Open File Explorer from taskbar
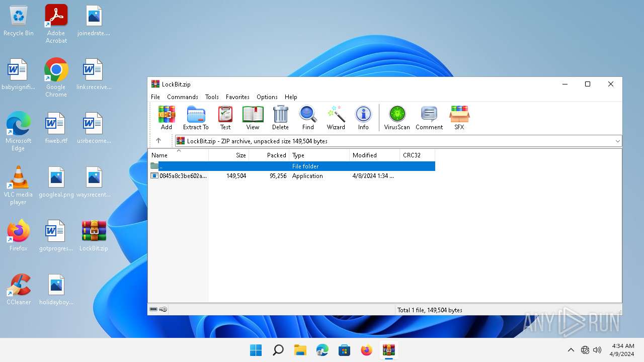The image size is (644, 362). [300, 350]
